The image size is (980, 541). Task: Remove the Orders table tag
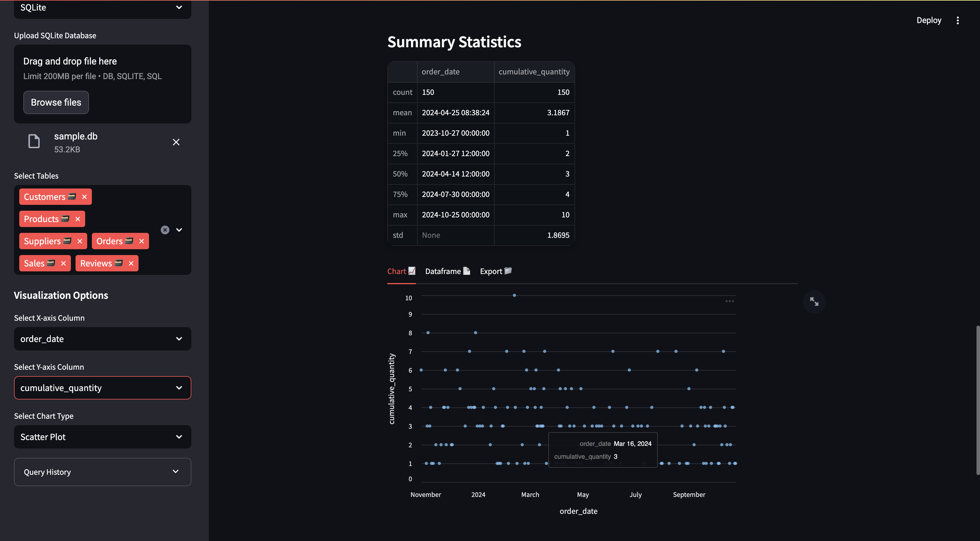(141, 241)
